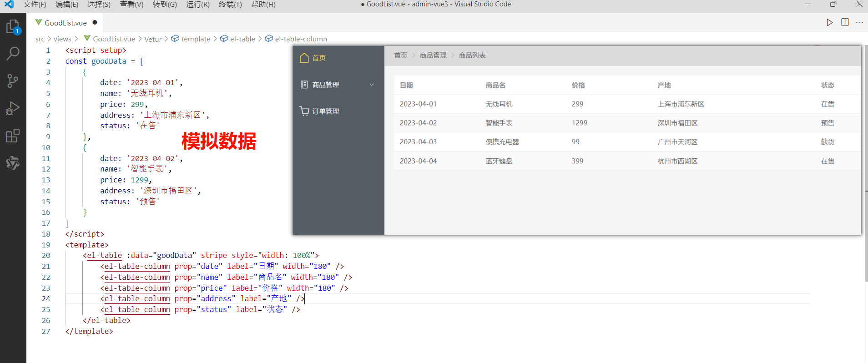Click 商品管理 in the preview breadcrumb
The width and height of the screenshot is (868, 363).
pos(433,55)
